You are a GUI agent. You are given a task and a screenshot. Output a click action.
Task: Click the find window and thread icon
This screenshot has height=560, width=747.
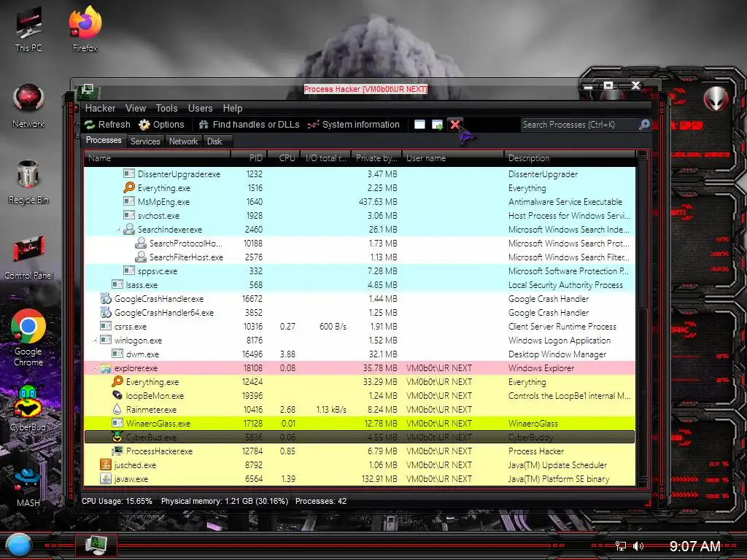pos(438,125)
